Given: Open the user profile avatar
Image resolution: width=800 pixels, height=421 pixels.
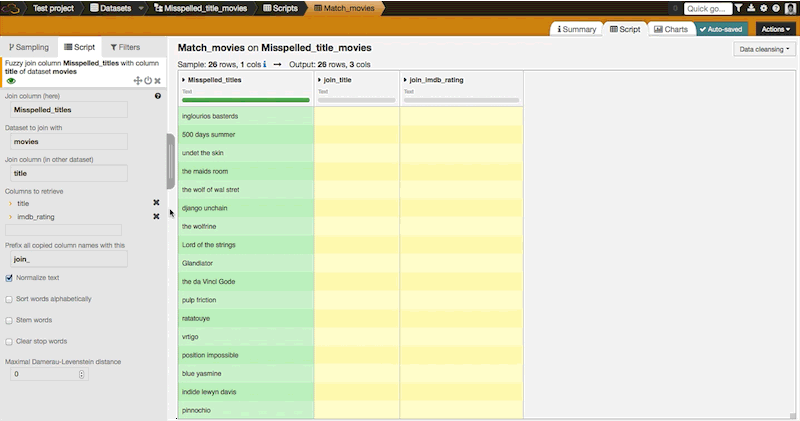Looking at the screenshot, I should point(790,8).
